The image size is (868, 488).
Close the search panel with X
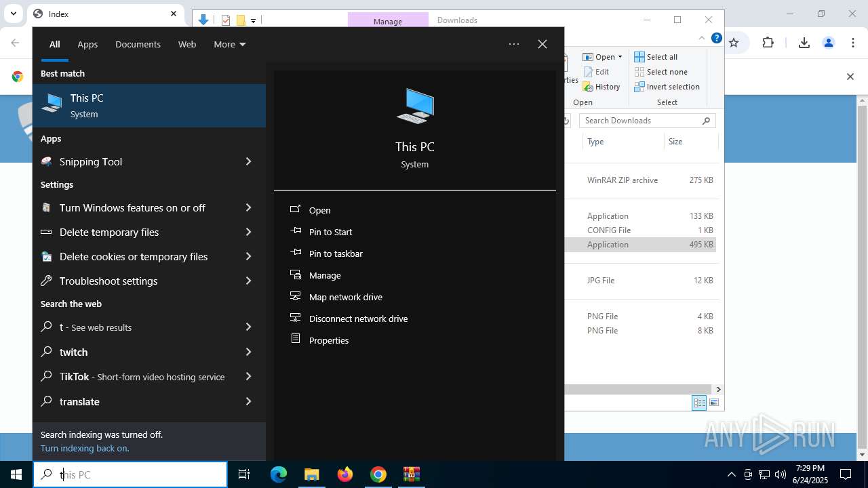pyautogui.click(x=542, y=44)
